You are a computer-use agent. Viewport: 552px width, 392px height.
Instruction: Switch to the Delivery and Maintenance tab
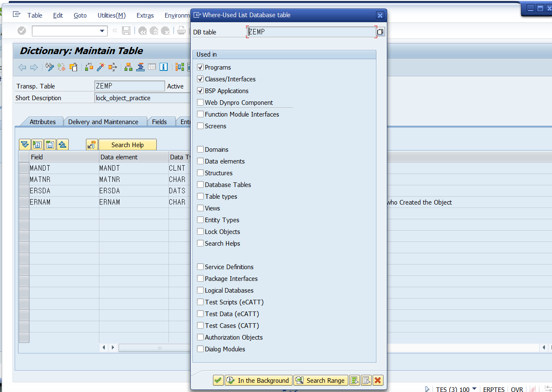pyautogui.click(x=103, y=122)
